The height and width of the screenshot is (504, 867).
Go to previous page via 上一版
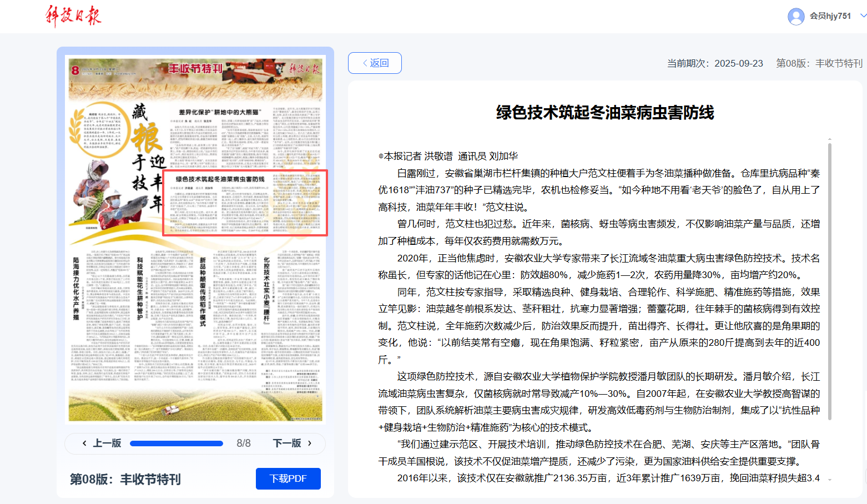tap(102, 443)
